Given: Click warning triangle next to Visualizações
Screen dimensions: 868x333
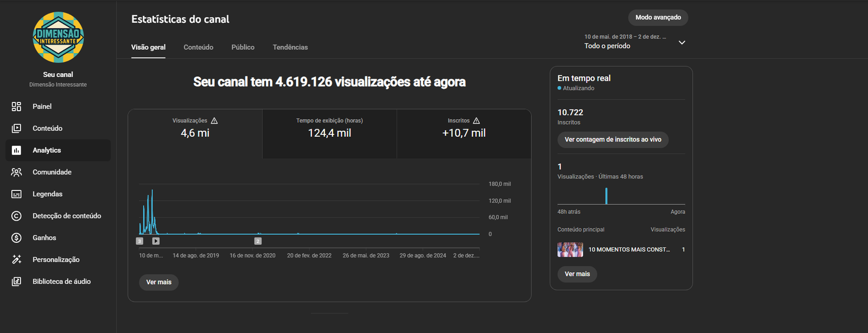Looking at the screenshot, I should coord(214,121).
